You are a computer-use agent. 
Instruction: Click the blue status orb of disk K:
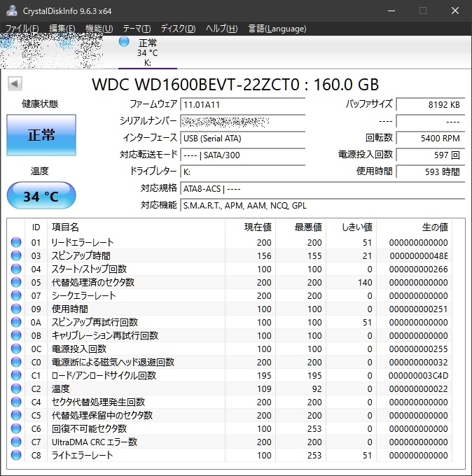pos(124,41)
